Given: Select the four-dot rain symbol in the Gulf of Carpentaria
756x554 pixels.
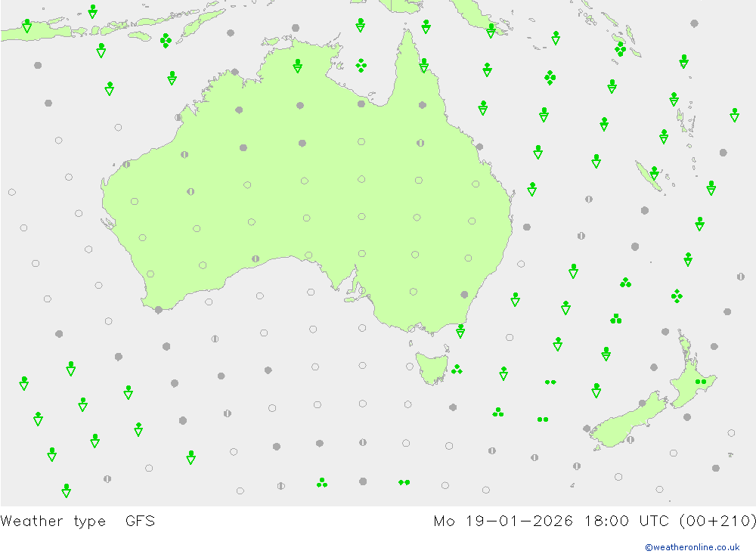Looking at the screenshot, I should tap(361, 66).
